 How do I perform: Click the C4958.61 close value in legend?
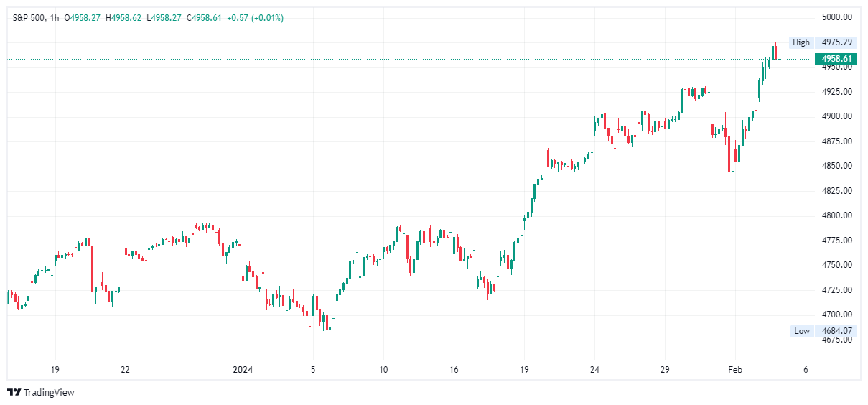(204, 18)
